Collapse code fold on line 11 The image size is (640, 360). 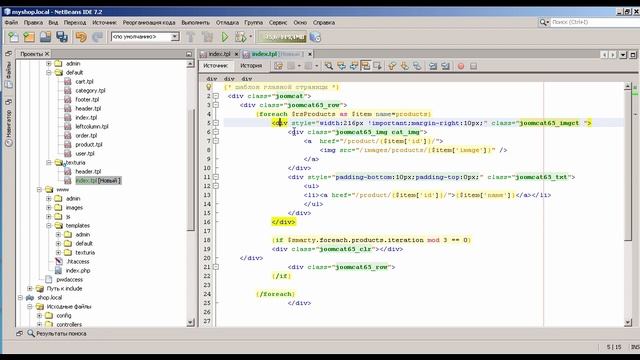(x=216, y=177)
